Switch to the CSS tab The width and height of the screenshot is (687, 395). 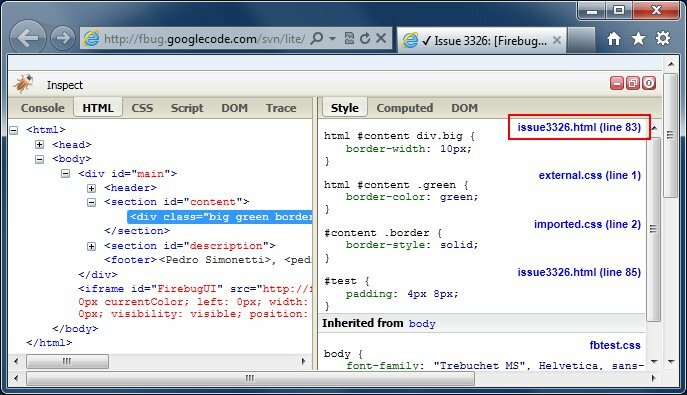coord(142,108)
